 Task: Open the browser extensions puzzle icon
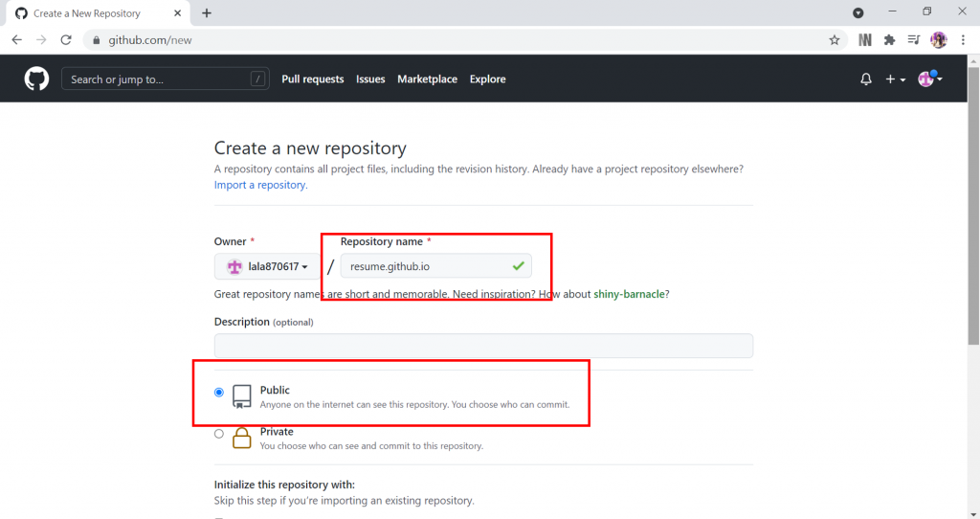pyautogui.click(x=889, y=40)
